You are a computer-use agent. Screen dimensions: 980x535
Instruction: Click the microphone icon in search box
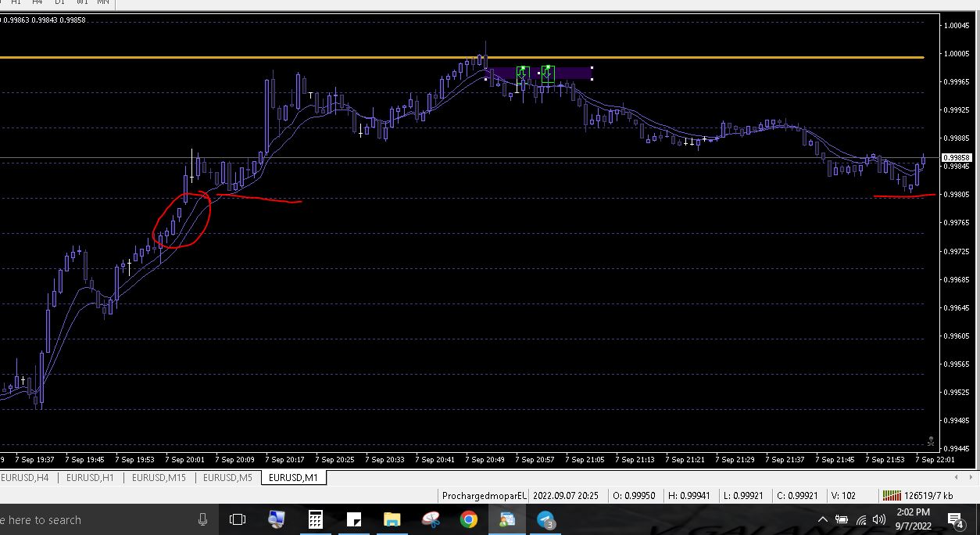point(202,519)
